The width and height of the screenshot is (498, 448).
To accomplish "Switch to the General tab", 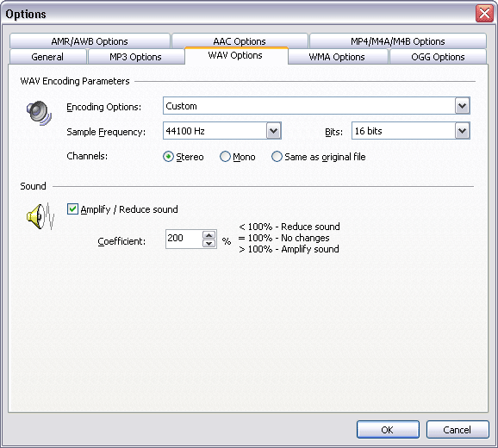I will coord(47,57).
